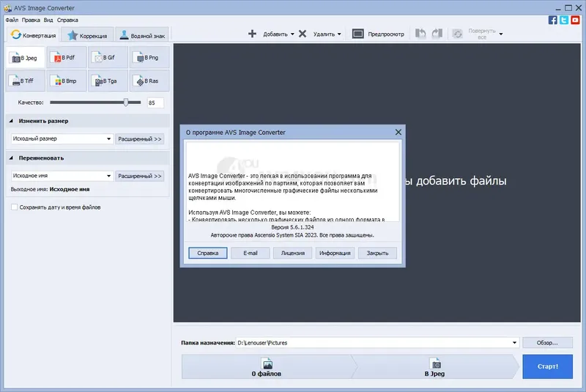Select the 'В Png' output format
This screenshot has width=586, height=392.
[149, 58]
